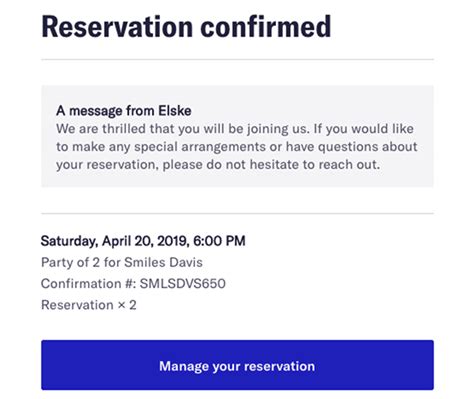
Task: Click the word confirmed in the heading
Action: coord(266,27)
